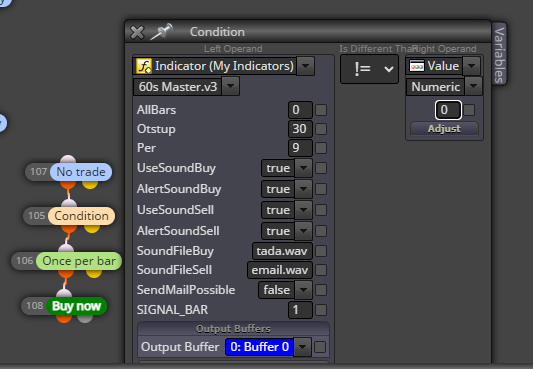Open the Variables side tab
This screenshot has width=533, height=369.
pyautogui.click(x=499, y=54)
